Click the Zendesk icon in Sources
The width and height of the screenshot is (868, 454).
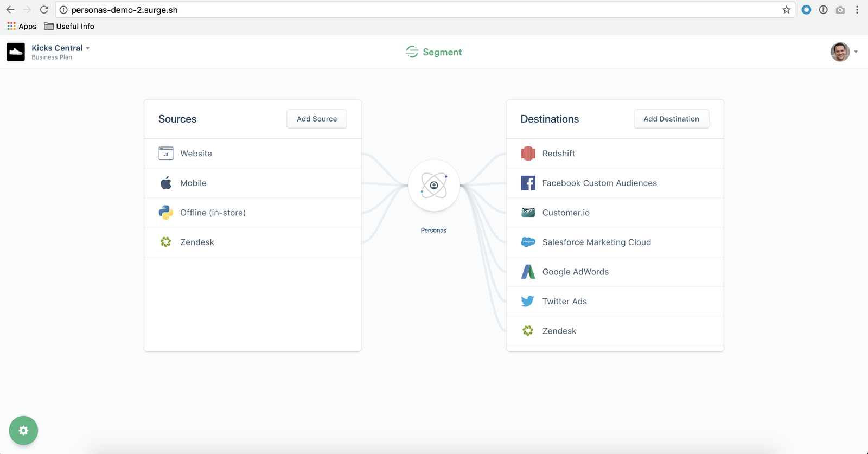tap(166, 242)
